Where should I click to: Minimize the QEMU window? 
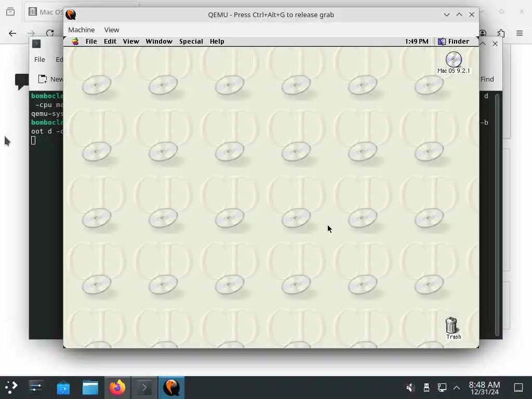pyautogui.click(x=446, y=15)
